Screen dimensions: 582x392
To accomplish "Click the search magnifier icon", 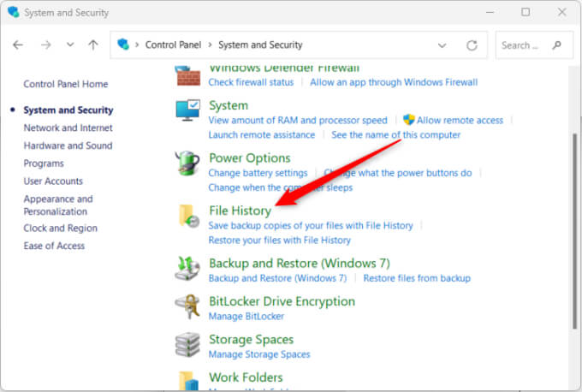I will pos(557,45).
